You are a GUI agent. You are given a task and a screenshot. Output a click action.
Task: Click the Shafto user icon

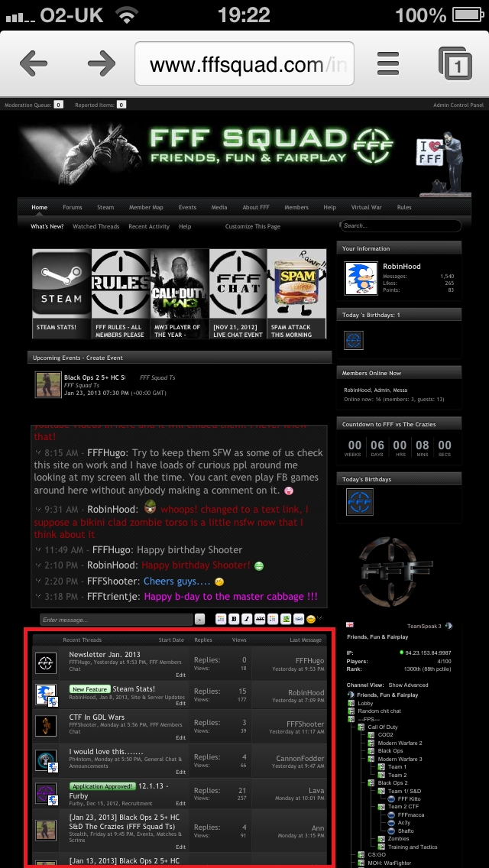[391, 831]
